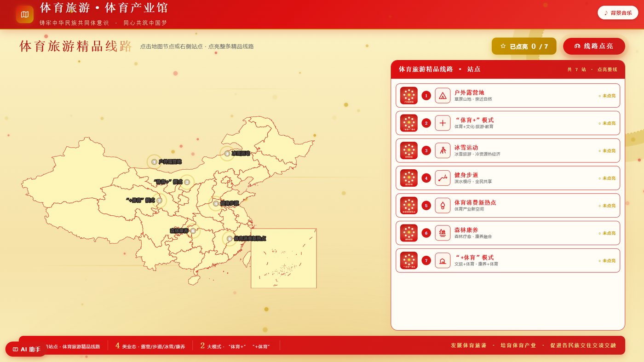This screenshot has width=644, height=362.
Task: Click subtitle 体育+文化·旅游·教育
Action: [474, 126]
